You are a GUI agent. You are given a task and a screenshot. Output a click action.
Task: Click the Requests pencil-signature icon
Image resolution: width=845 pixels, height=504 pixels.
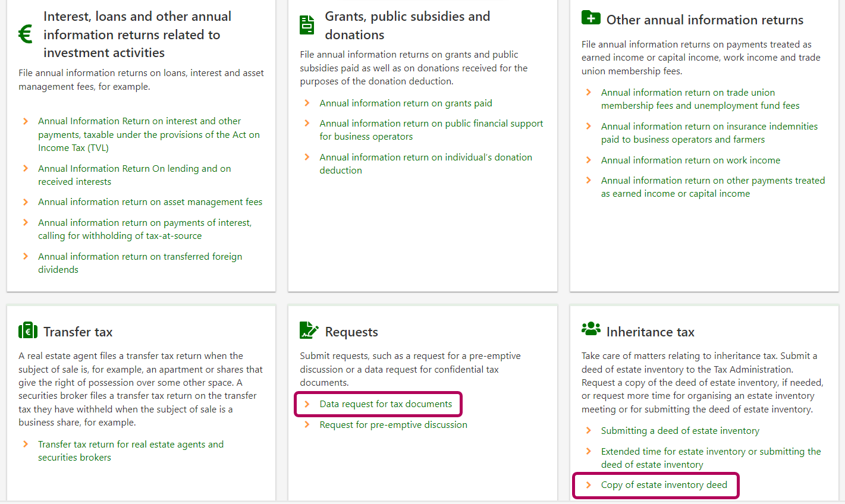309,330
